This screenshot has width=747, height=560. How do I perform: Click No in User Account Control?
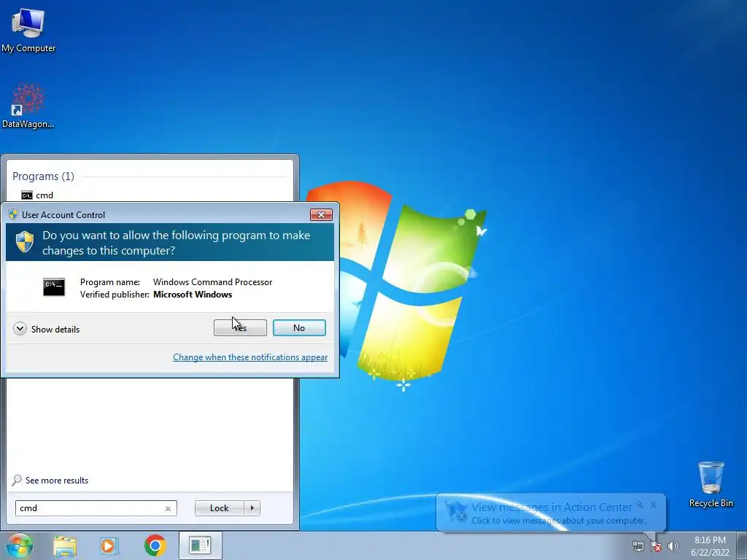pyautogui.click(x=299, y=327)
